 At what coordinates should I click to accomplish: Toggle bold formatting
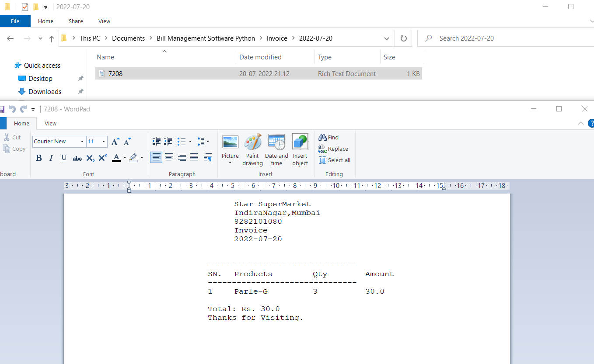(x=38, y=158)
